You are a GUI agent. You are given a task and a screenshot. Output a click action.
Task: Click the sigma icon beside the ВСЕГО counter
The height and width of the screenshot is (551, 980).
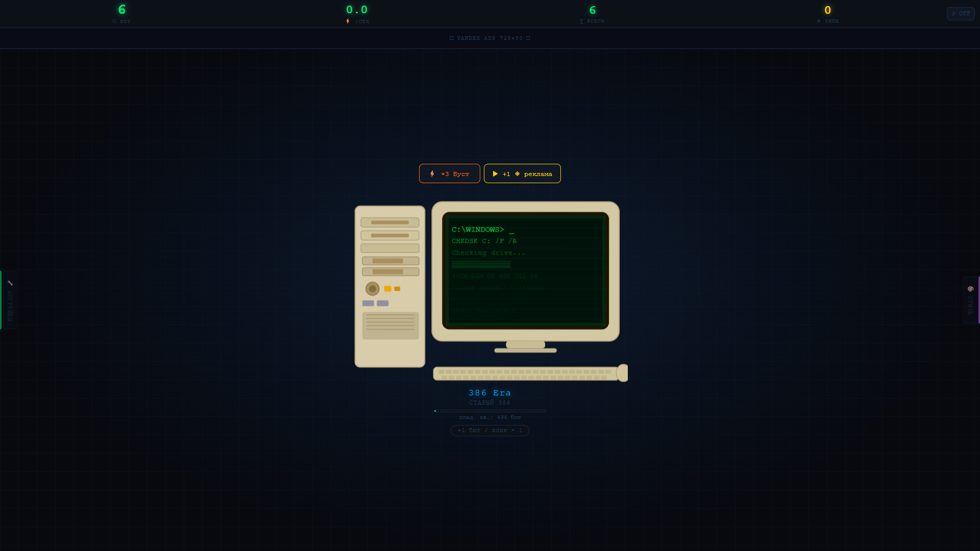click(x=580, y=21)
